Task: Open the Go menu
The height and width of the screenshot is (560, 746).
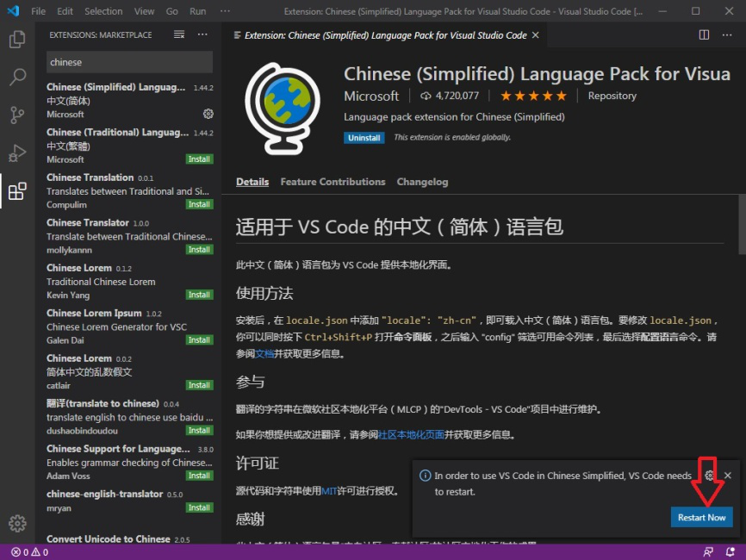Action: [171, 11]
